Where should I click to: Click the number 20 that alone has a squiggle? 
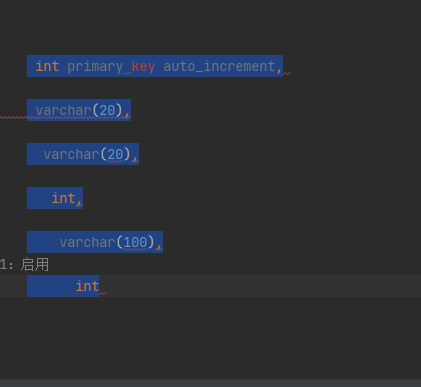coord(115,154)
